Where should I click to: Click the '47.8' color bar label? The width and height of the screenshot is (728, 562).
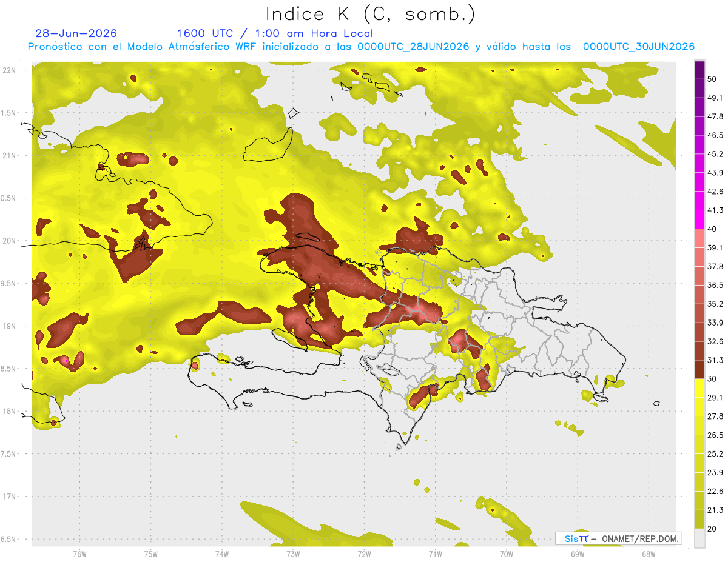click(715, 116)
